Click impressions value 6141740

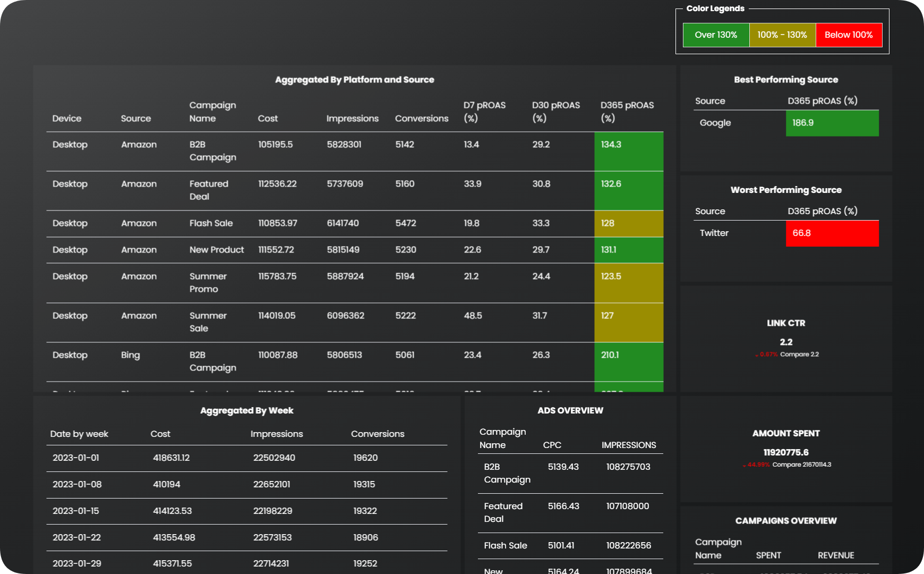343,223
